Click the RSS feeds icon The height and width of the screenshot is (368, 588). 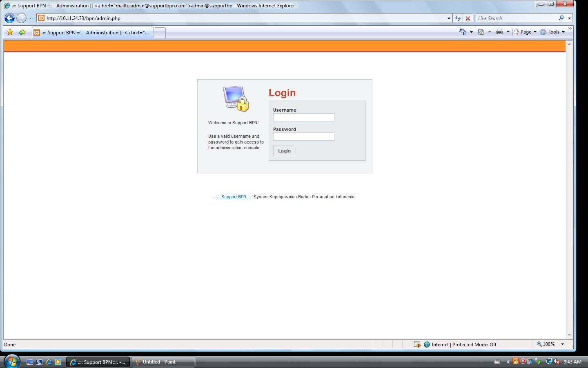pos(481,32)
